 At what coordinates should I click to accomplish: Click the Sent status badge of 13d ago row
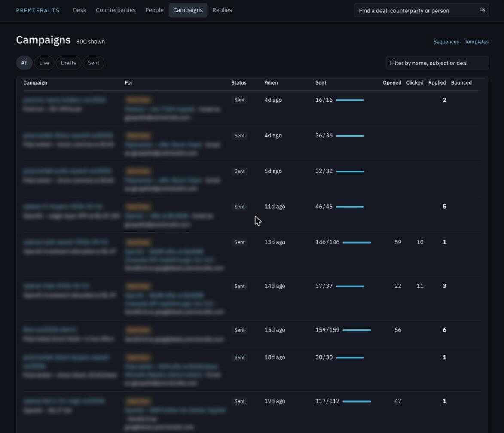239,242
